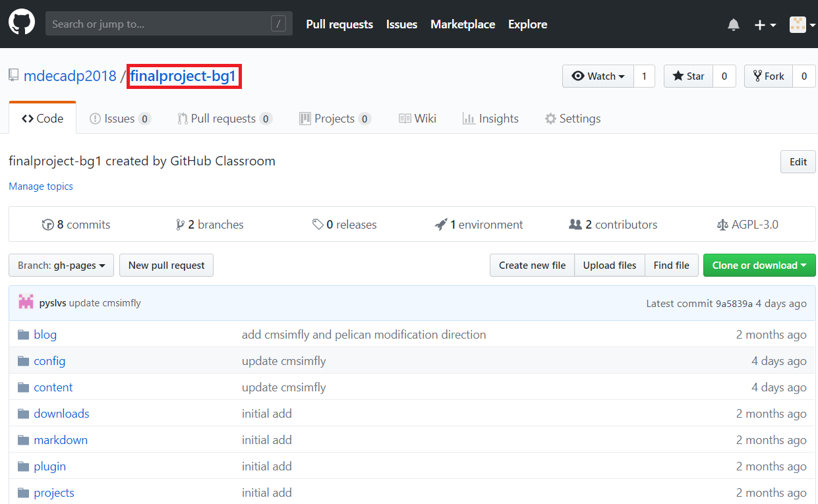This screenshot has height=504, width=818.
Task: Open the downloads folder
Action: 61,414
